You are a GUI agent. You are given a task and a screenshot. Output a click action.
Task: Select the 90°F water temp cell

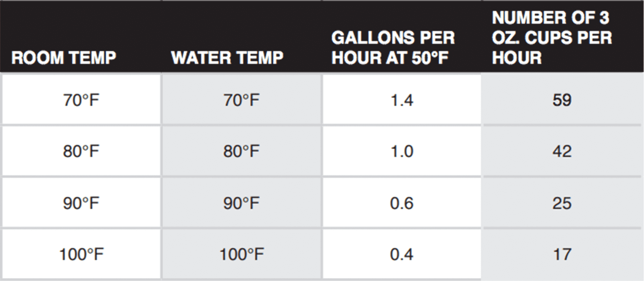[241, 203]
